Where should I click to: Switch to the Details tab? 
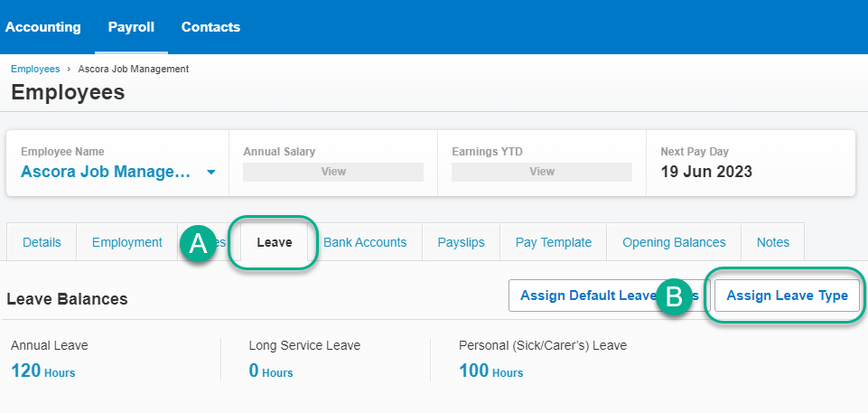42,242
